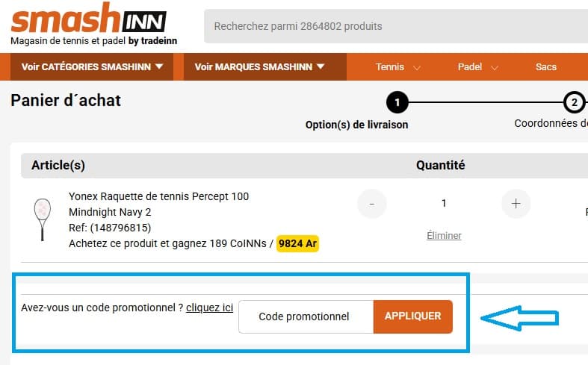The image size is (588, 365).
Task: Increase quantity with the plus button
Action: tap(516, 203)
